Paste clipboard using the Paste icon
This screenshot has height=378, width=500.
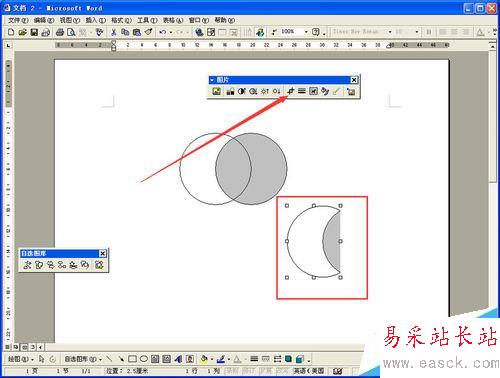pos(137,32)
